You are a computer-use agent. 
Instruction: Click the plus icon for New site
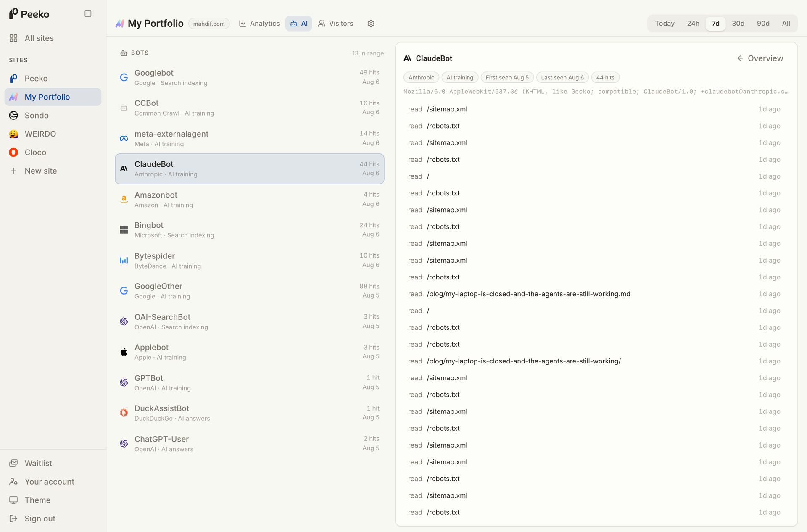click(x=13, y=171)
